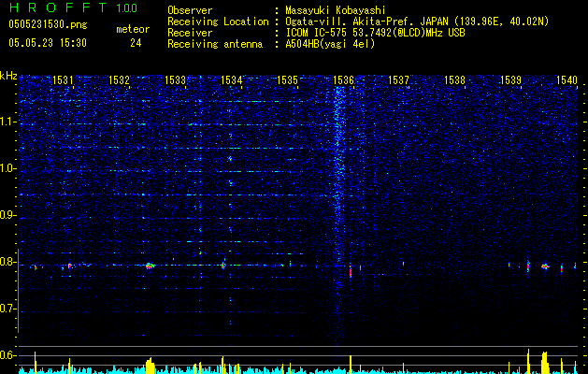
Task: Click the 1534 time marker
Action: click(232, 79)
